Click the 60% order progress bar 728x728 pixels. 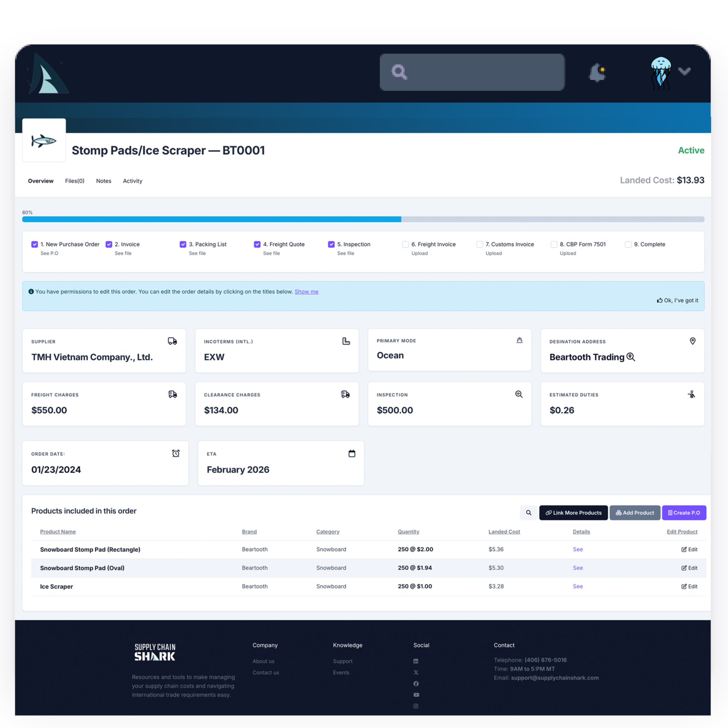[x=363, y=219]
